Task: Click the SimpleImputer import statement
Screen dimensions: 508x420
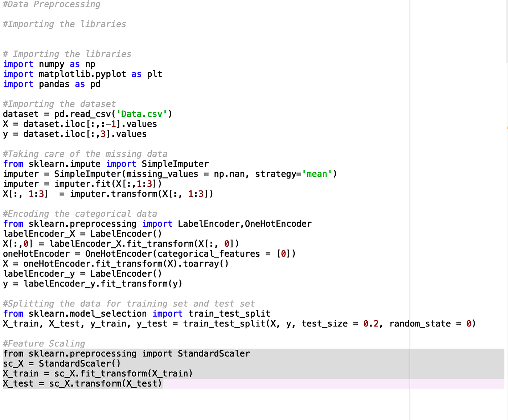Action: (105, 164)
